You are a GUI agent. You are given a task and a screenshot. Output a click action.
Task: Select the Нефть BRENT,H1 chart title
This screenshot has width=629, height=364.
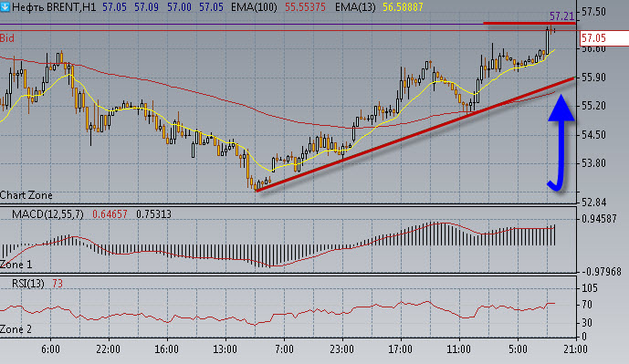pyautogui.click(x=54, y=6)
